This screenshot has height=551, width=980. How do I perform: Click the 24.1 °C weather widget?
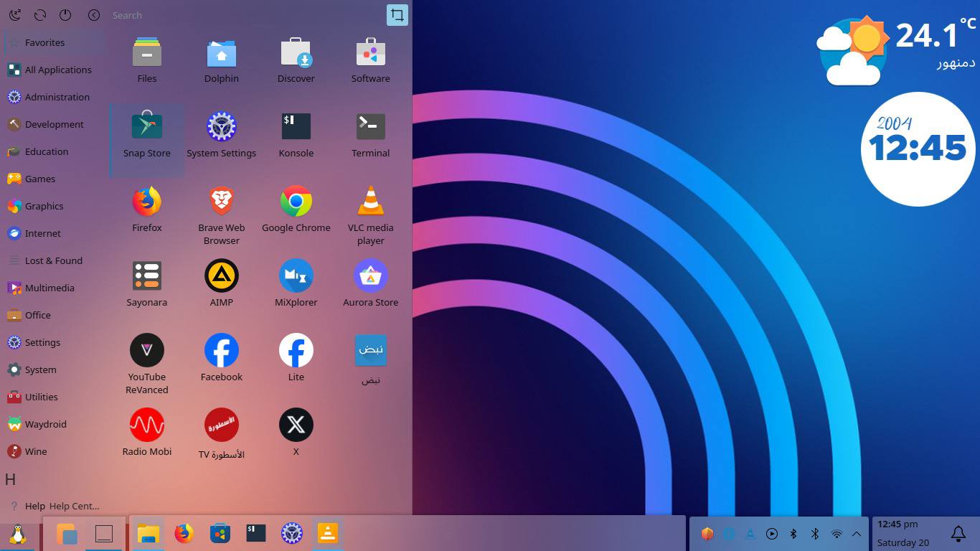tap(897, 49)
